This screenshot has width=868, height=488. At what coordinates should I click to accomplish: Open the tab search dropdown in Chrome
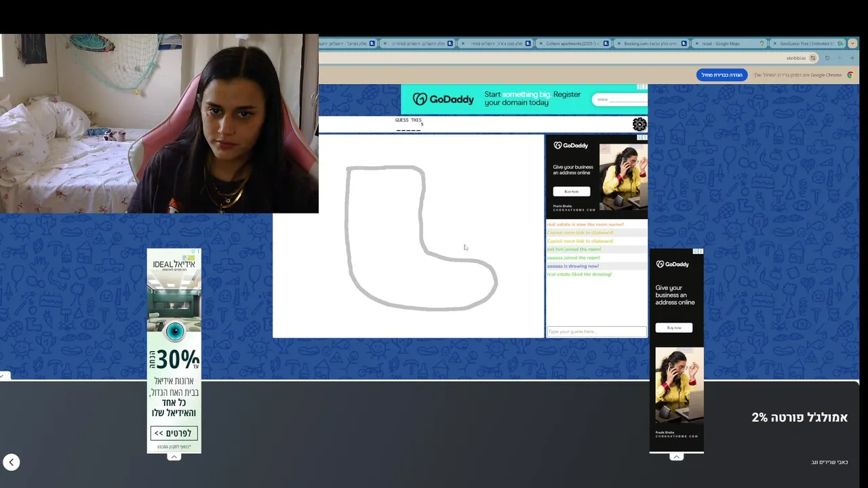[x=852, y=43]
